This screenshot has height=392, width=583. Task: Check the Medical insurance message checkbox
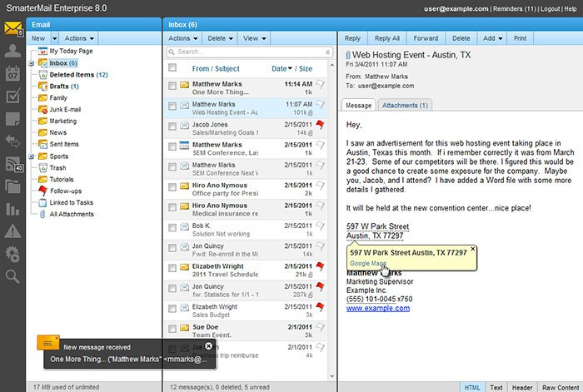click(172, 207)
